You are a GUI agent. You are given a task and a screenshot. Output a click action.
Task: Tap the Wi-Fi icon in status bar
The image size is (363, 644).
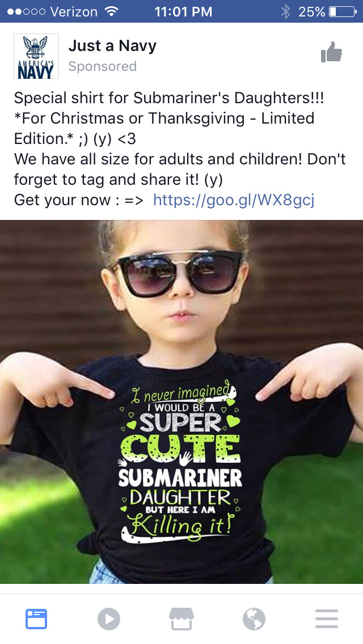pos(111,11)
